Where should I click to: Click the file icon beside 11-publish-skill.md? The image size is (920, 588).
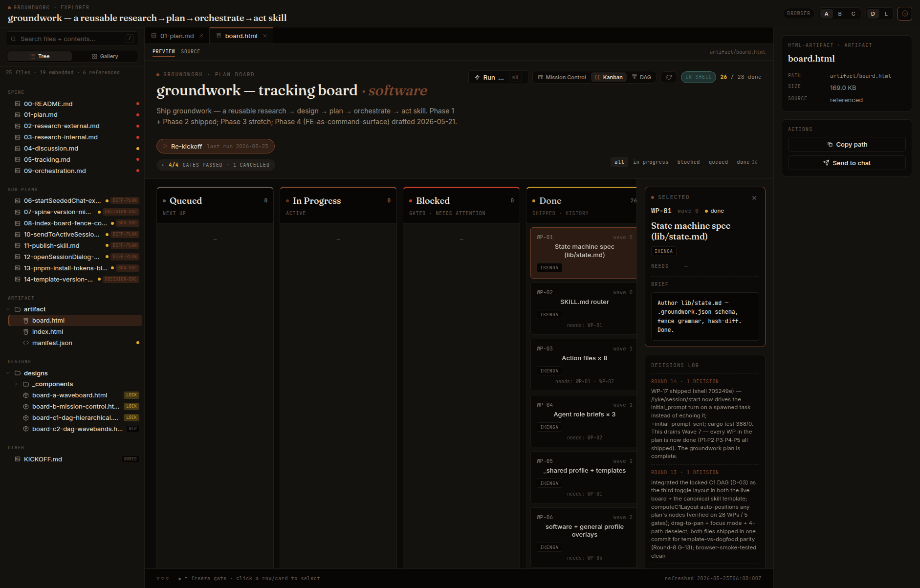click(x=18, y=246)
